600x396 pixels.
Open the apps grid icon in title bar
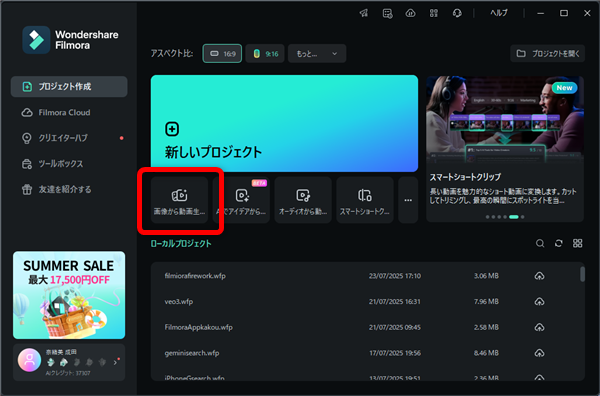[x=434, y=13]
